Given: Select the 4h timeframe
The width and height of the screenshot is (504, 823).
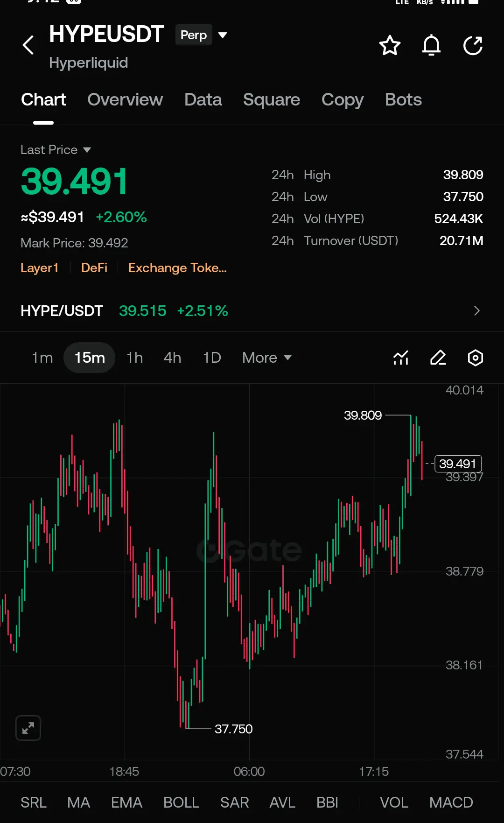Looking at the screenshot, I should 172,358.
